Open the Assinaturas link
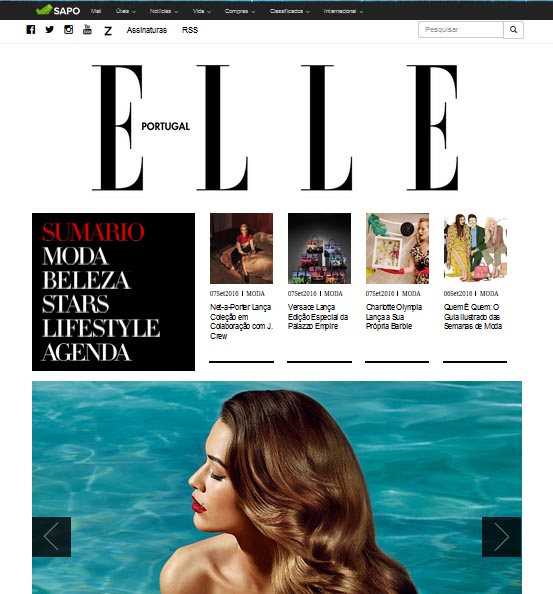This screenshot has width=553, height=594. pyautogui.click(x=147, y=30)
